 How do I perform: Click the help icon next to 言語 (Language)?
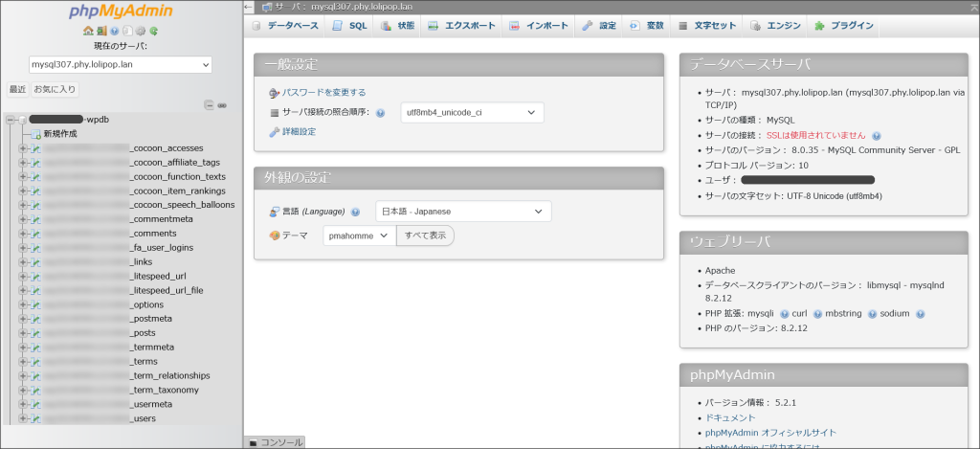click(x=356, y=212)
